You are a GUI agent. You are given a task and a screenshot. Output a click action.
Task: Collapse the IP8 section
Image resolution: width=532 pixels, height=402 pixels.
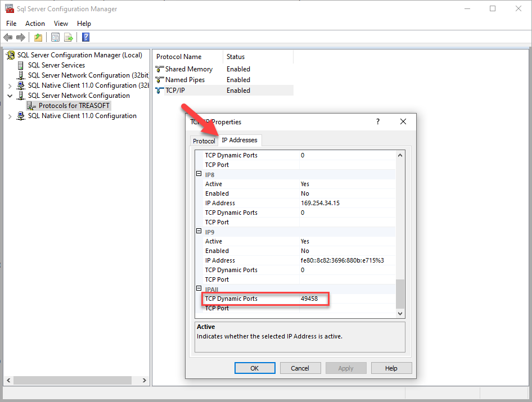199,174
